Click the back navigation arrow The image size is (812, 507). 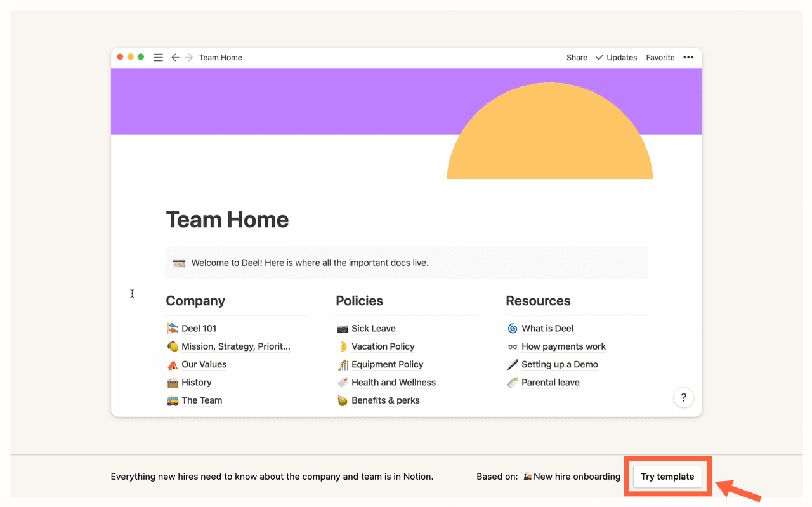click(x=175, y=57)
